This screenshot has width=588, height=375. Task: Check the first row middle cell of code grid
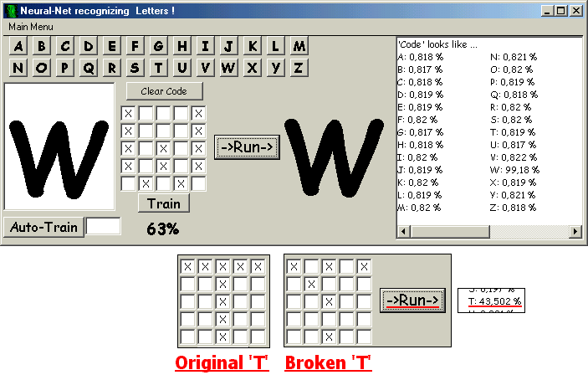[x=163, y=113]
